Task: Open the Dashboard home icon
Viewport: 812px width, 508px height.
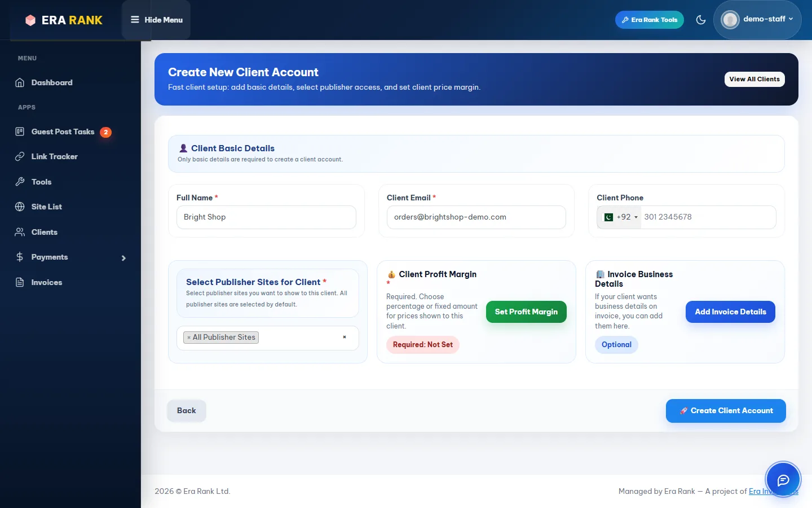Action: click(x=20, y=82)
